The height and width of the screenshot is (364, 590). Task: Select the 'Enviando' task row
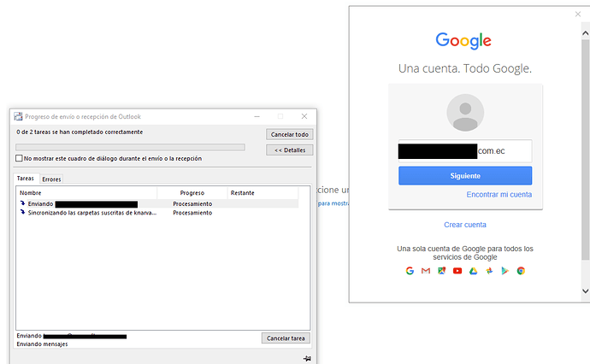157,203
